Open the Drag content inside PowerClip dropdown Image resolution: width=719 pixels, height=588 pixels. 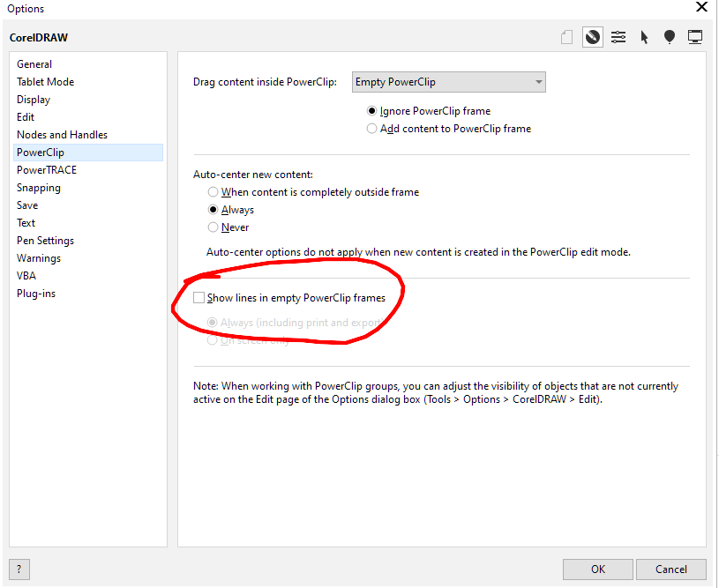tap(448, 82)
